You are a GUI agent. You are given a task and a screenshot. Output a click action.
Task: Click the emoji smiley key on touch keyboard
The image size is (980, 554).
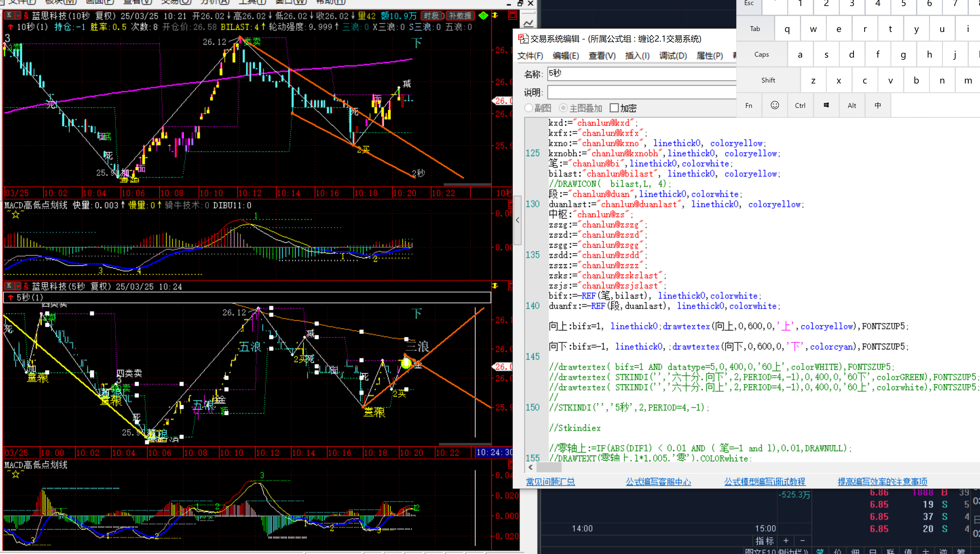(775, 105)
